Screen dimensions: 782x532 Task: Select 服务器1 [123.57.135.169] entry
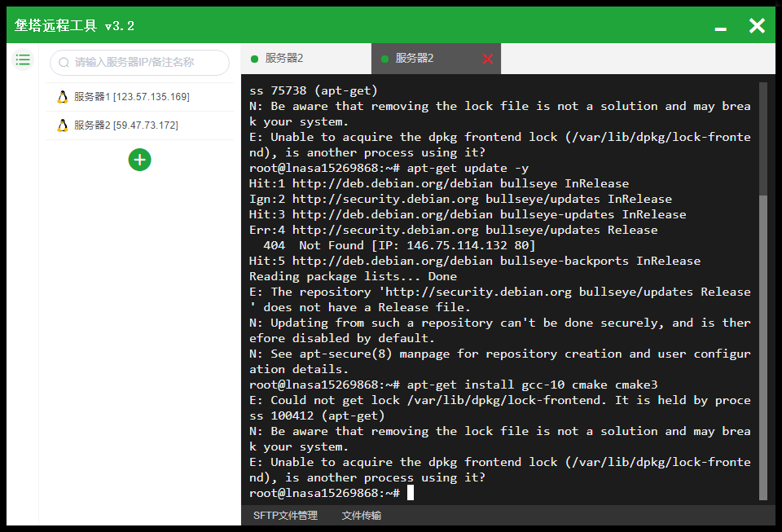coord(139,97)
